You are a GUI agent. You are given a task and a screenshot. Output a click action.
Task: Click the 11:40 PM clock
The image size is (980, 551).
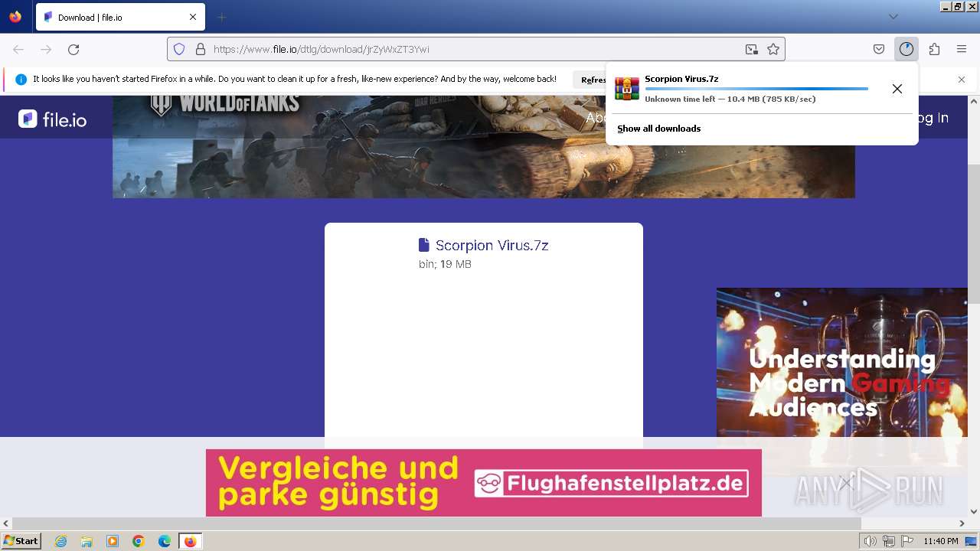[940, 541]
